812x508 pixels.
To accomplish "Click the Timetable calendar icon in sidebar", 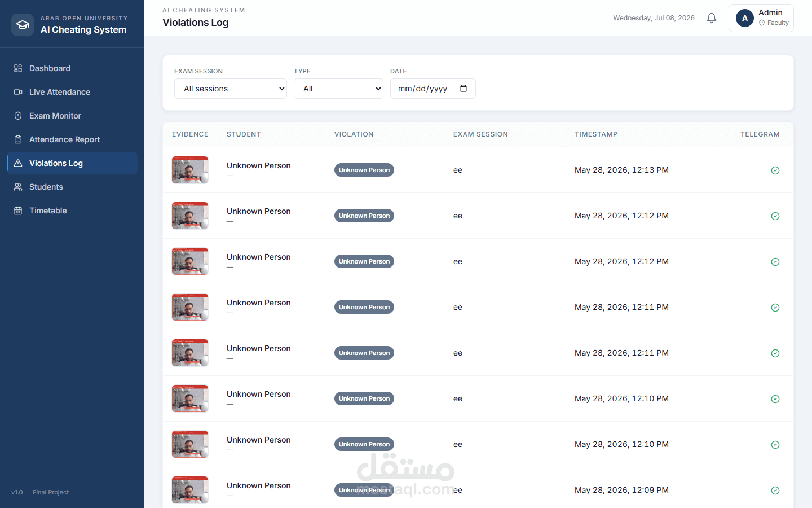I will pyautogui.click(x=18, y=211).
